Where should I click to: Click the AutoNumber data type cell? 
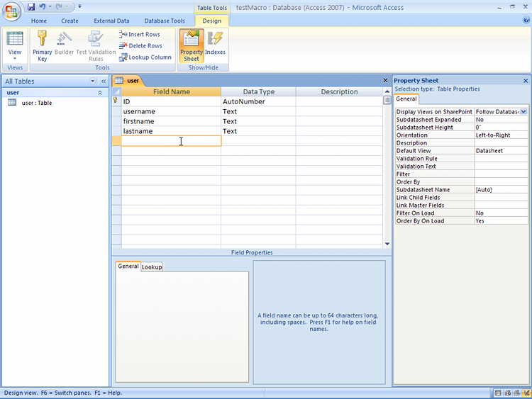[x=258, y=101]
